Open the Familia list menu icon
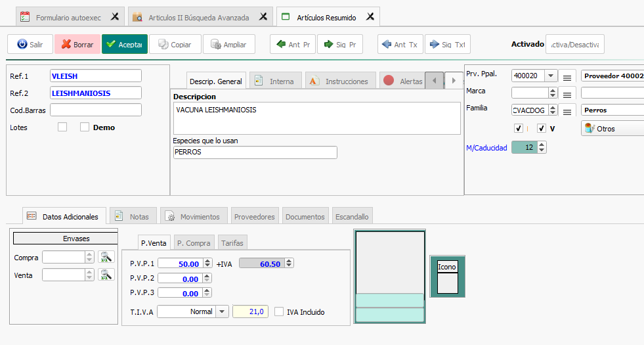The height and width of the screenshot is (345, 644). 567,112
